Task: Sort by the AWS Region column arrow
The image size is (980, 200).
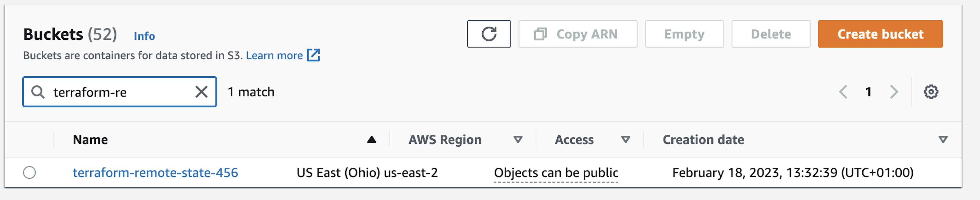Action: point(517,140)
